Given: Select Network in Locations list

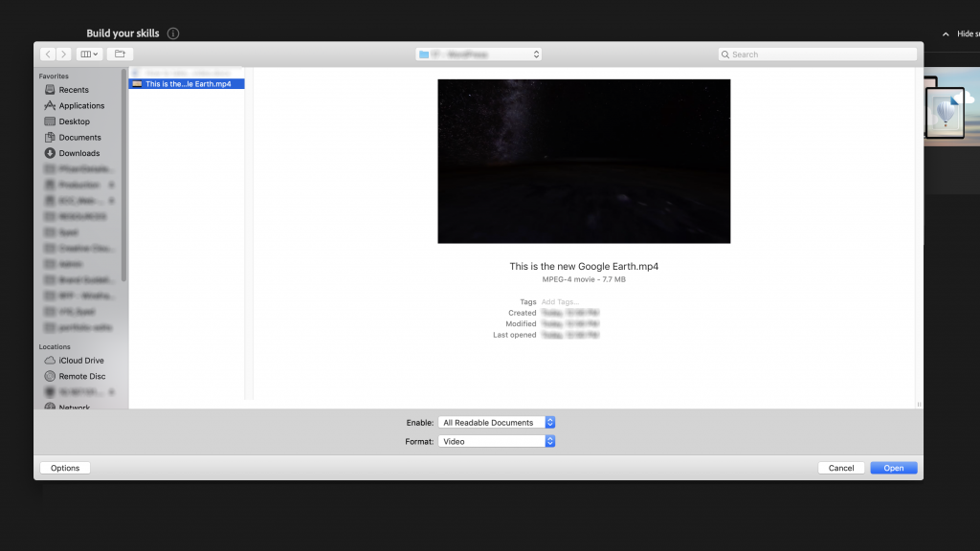Looking at the screenshot, I should click(74, 407).
